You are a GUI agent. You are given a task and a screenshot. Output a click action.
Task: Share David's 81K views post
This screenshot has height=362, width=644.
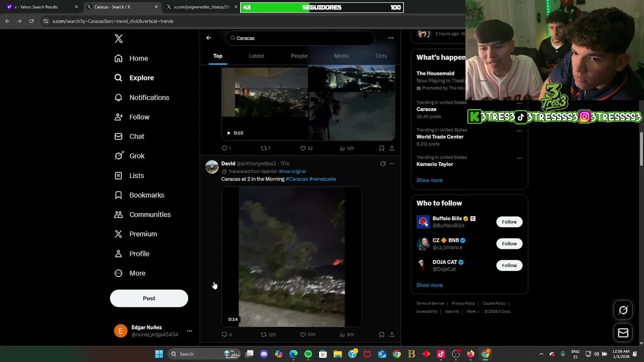(392, 335)
